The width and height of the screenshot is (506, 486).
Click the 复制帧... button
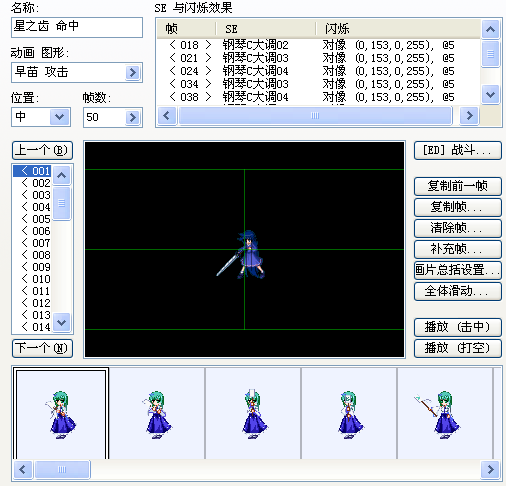(x=458, y=207)
